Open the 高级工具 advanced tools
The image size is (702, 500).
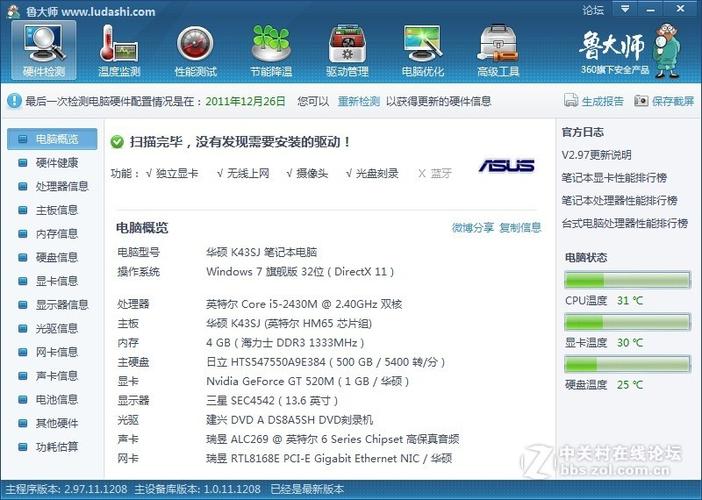(x=498, y=50)
